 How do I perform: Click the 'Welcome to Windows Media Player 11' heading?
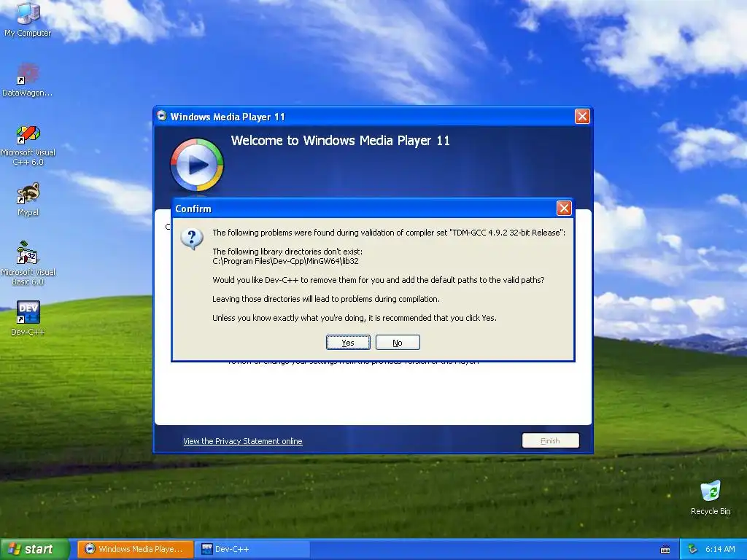tap(340, 141)
